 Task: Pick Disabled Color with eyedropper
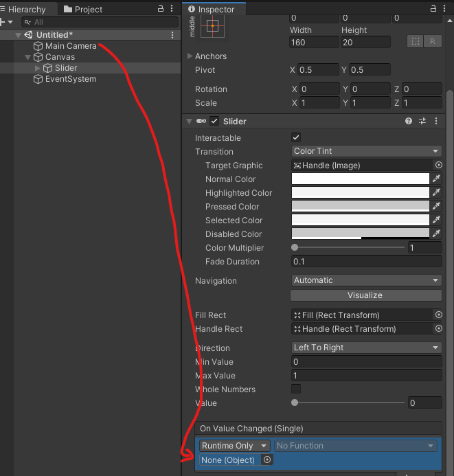point(436,233)
